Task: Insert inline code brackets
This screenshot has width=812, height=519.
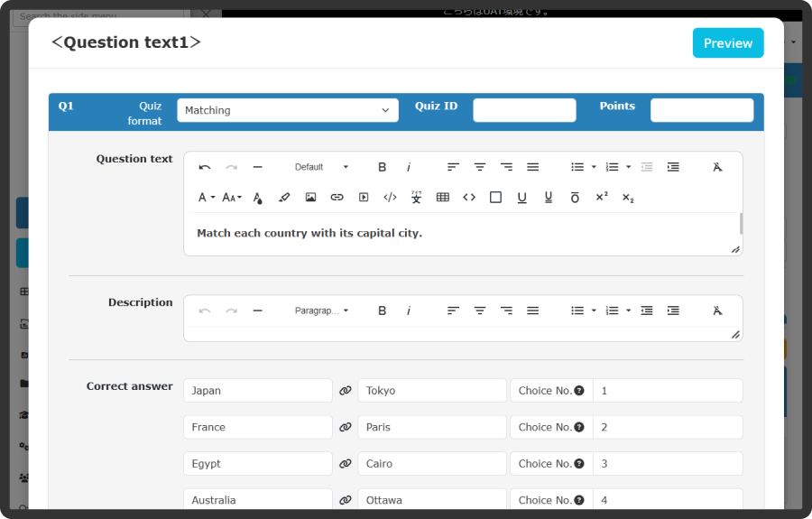Action: pos(469,198)
